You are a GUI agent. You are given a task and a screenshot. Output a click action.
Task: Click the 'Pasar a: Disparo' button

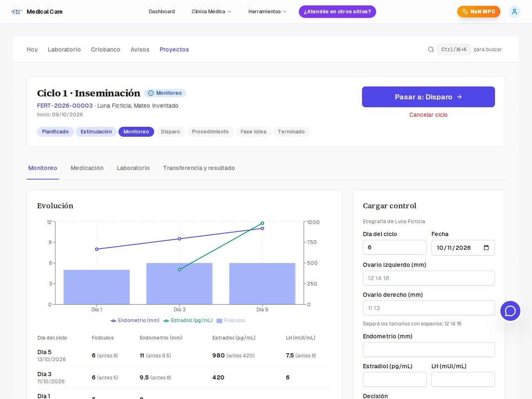(x=429, y=97)
